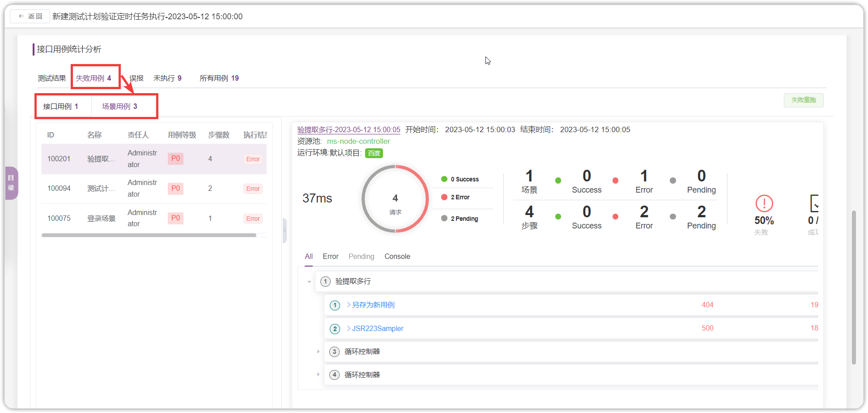The image size is (868, 413).
Task: Click the grey 2 Pending legend dot
Action: click(x=444, y=219)
